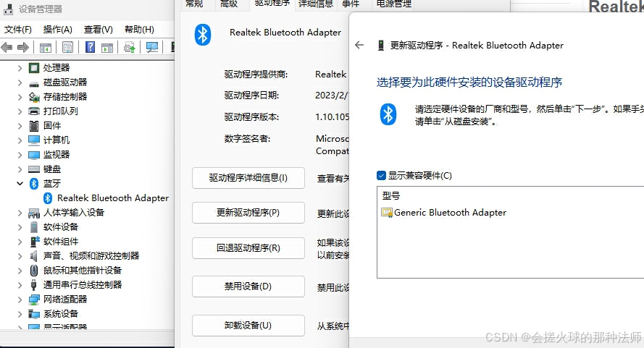
Task: Click the software component icon beside 软件组件
Action: (35, 242)
